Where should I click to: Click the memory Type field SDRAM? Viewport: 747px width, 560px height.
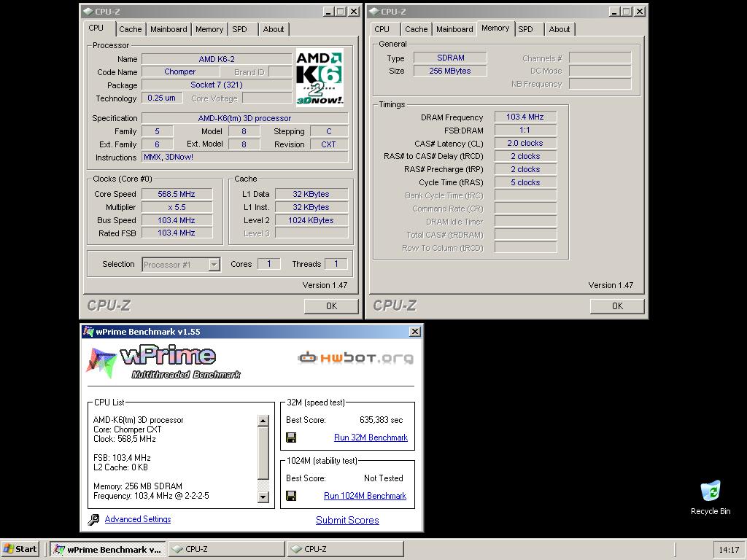(x=450, y=58)
